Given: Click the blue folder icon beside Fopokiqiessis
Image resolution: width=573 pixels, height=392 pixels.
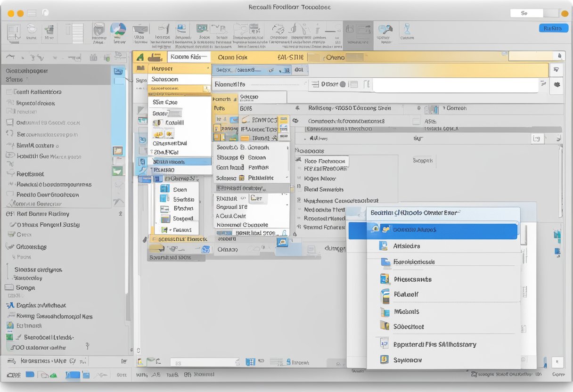Looking at the screenshot, I should pos(385,262).
